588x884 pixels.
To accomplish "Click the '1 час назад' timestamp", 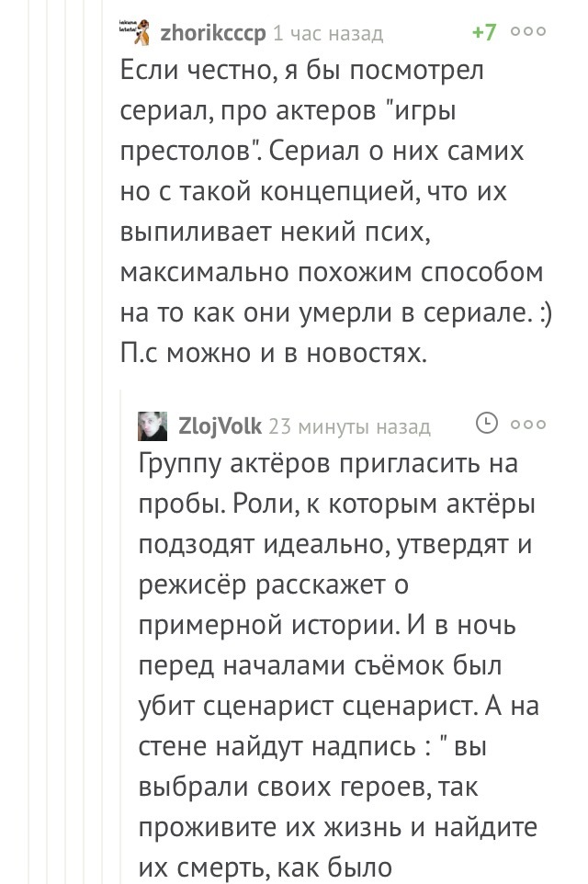I will [x=328, y=33].
